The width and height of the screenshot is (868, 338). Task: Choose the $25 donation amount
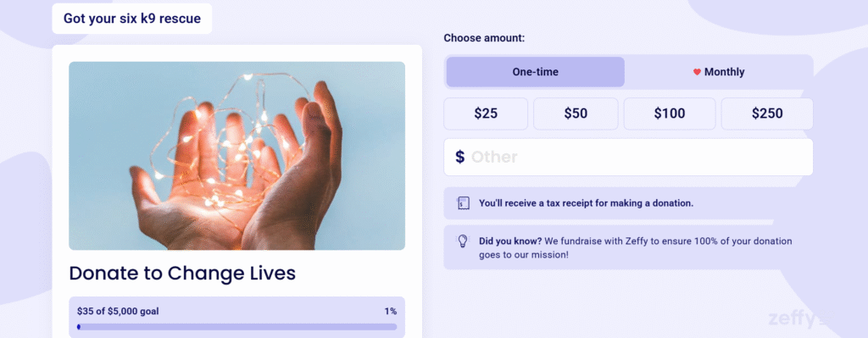(x=486, y=114)
